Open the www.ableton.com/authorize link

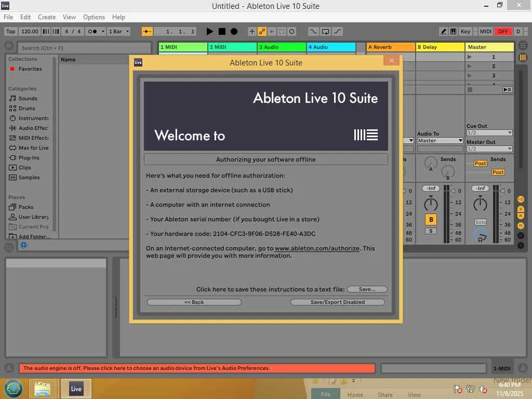(317, 248)
